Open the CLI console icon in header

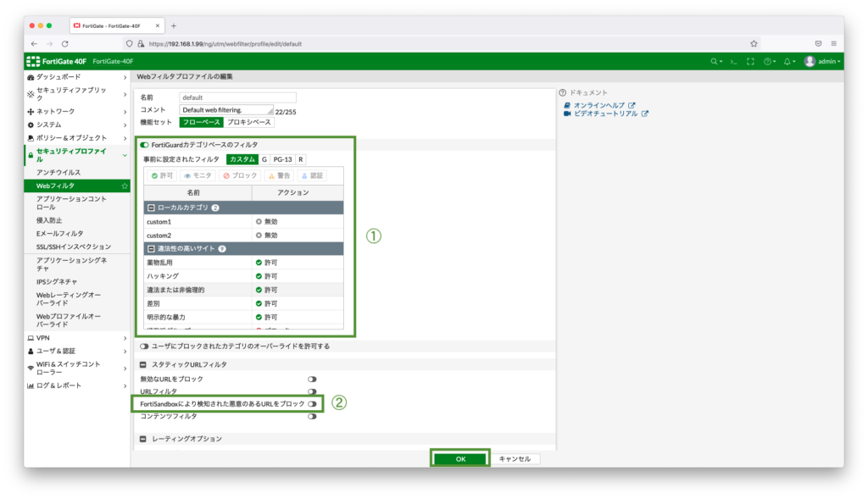point(733,61)
